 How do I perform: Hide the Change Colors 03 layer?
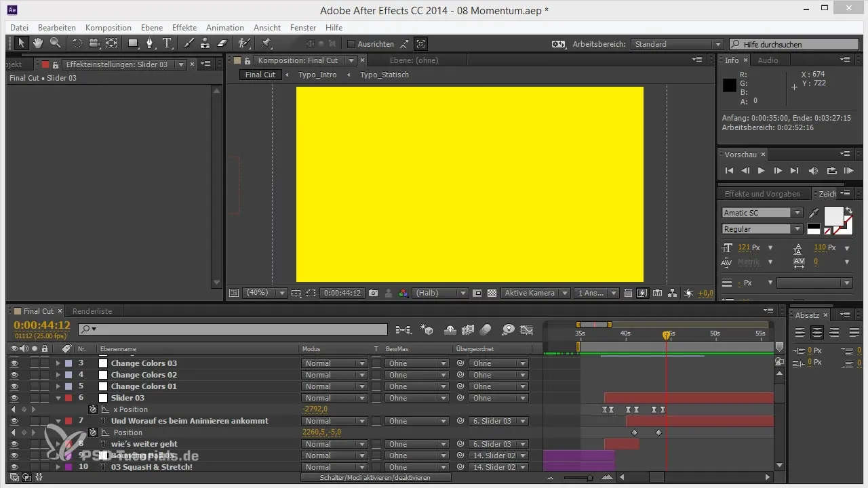click(x=14, y=363)
